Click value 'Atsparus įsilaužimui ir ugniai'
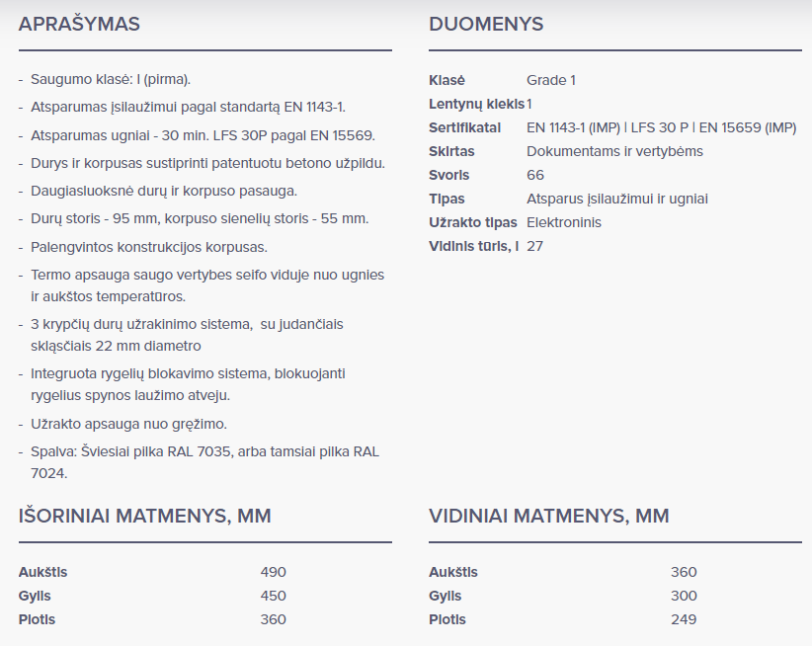Screen dimensions: 812x646 tap(617, 200)
